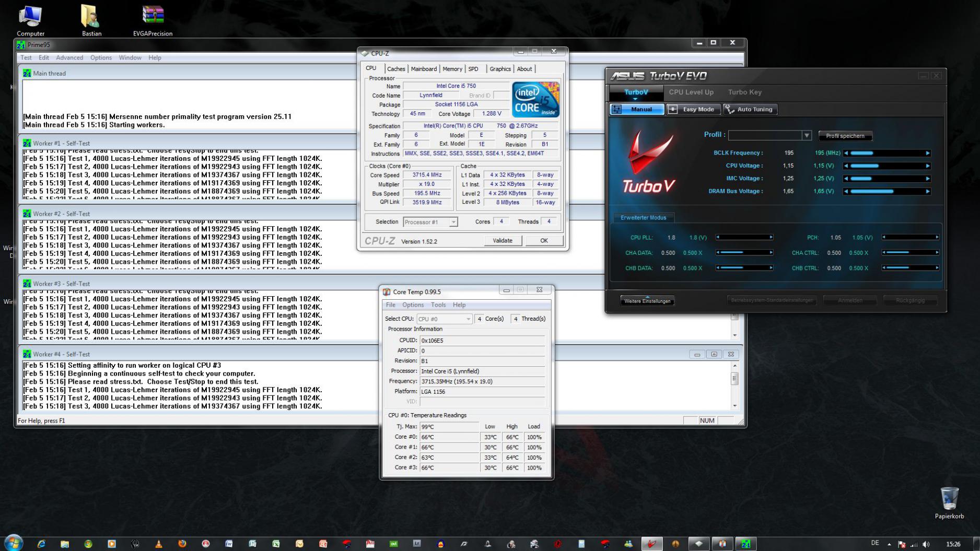Switch to Core Temp via its taskbar icon
Image resolution: width=980 pixels, height=551 pixels.
coord(722,544)
